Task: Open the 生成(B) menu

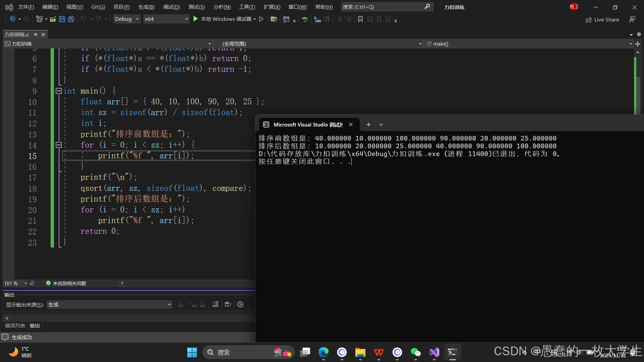Action: [146, 7]
